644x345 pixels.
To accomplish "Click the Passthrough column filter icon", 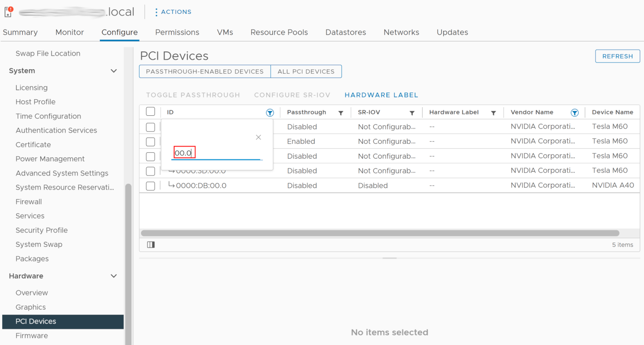I will 341,113.
